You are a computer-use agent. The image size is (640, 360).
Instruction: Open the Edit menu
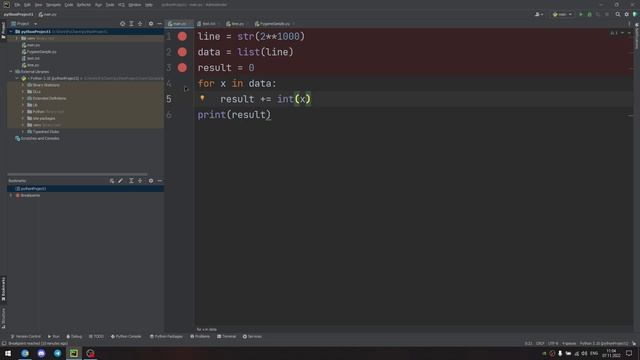pyautogui.click(x=27, y=5)
